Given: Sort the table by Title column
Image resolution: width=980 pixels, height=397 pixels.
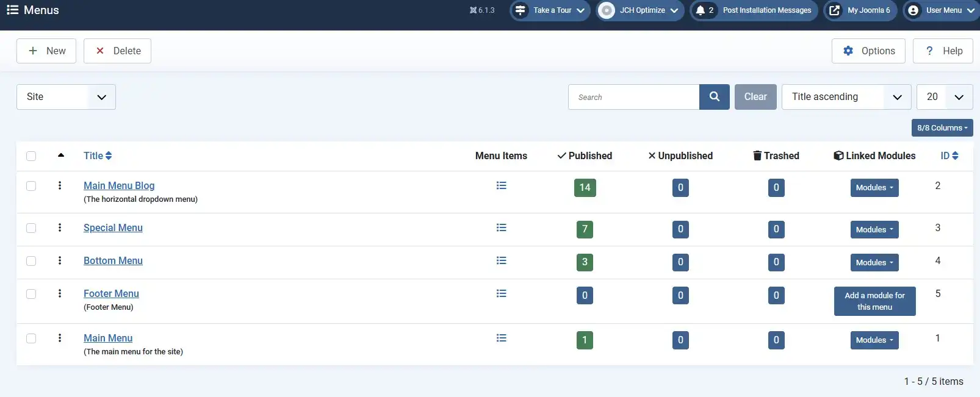Looking at the screenshot, I should point(98,156).
